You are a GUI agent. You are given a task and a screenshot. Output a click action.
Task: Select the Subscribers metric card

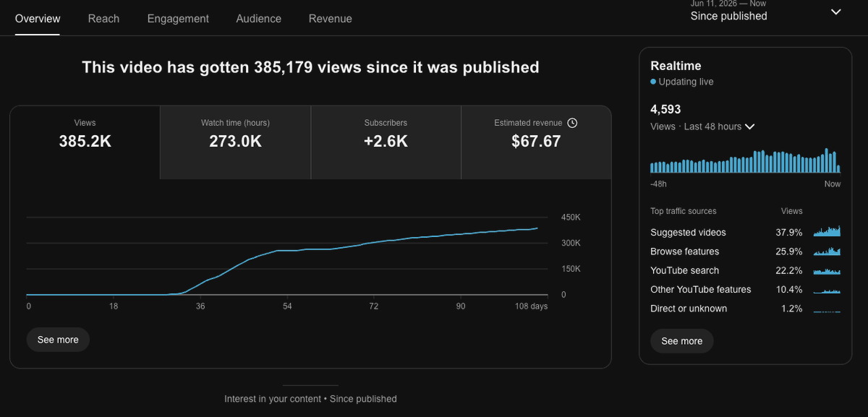coord(386,142)
